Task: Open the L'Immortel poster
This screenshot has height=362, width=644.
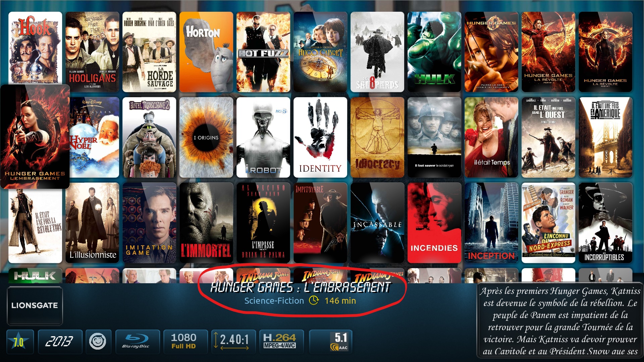Action: 206,223
